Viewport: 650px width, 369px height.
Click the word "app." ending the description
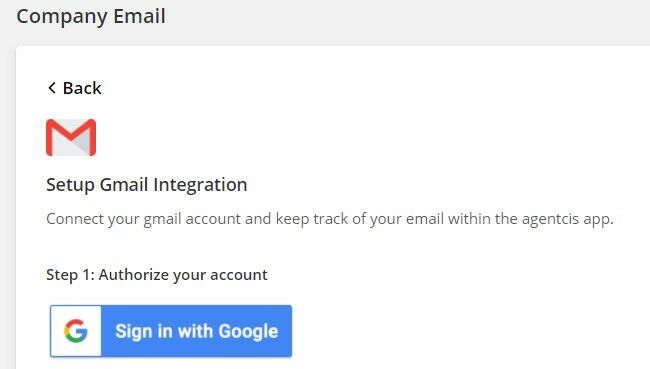tap(599, 220)
